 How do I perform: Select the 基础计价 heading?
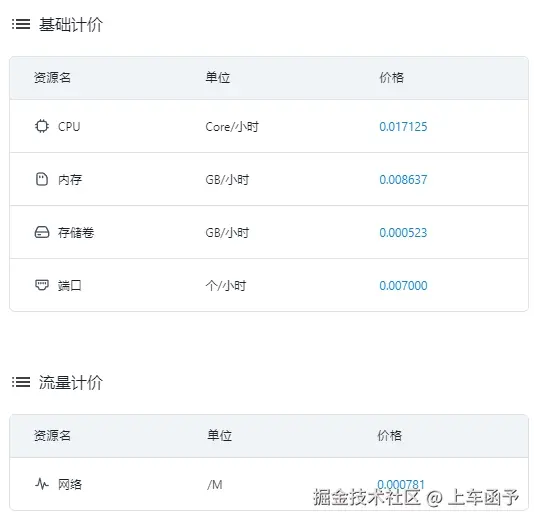[x=70, y=25]
